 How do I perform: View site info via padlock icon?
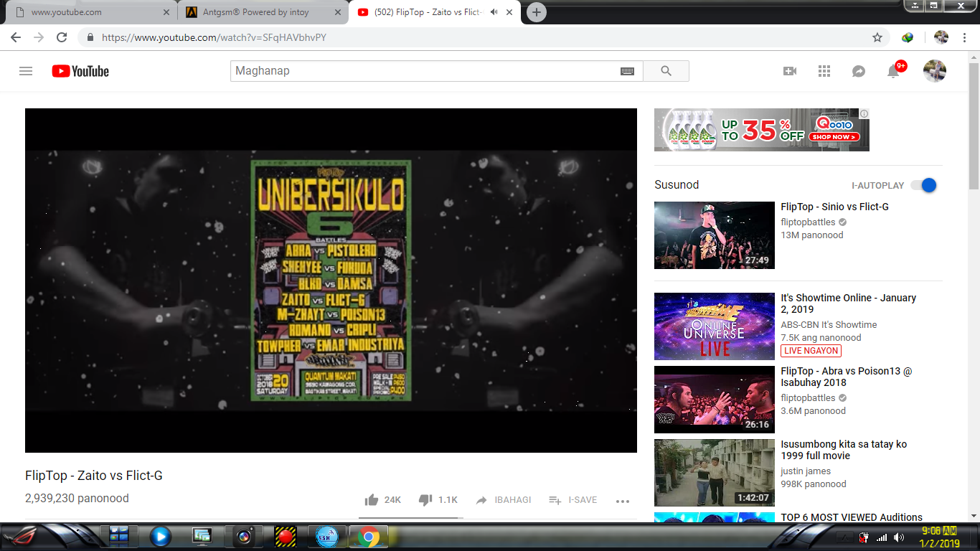[90, 37]
